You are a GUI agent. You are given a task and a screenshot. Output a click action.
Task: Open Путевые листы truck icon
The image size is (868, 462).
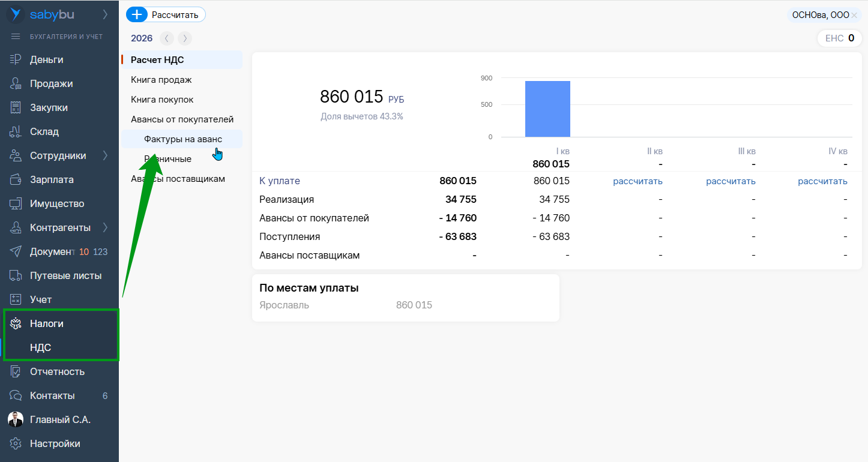16,275
